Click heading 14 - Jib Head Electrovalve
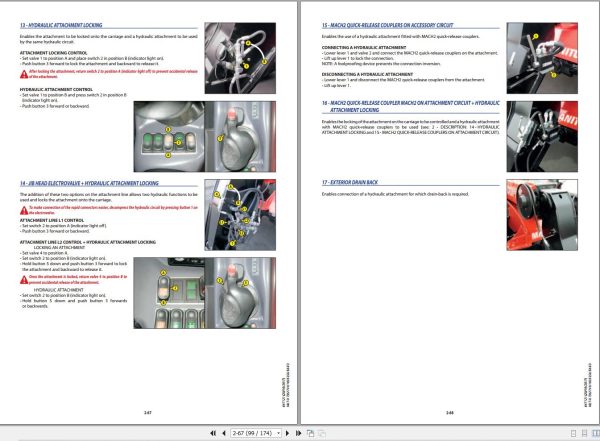The image size is (600, 441). tap(89, 183)
